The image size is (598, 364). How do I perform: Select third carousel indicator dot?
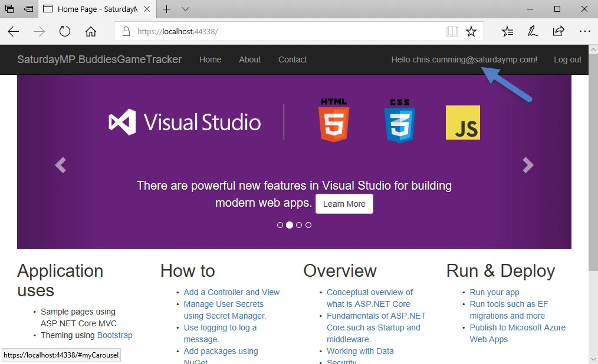point(299,225)
